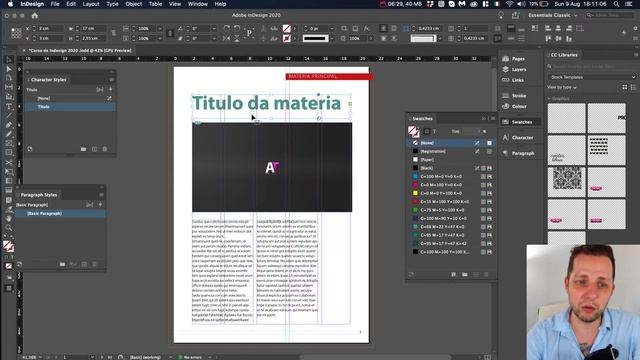
Task: Open the Paragraph panel from dock
Action: click(x=518, y=153)
